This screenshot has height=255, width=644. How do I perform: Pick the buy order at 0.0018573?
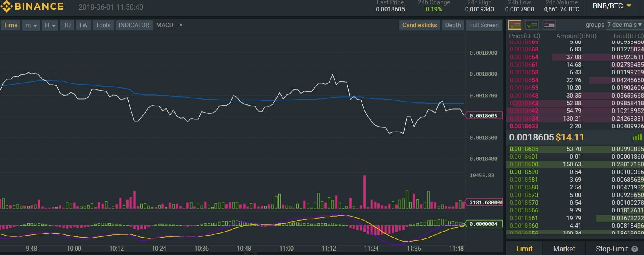click(575, 195)
